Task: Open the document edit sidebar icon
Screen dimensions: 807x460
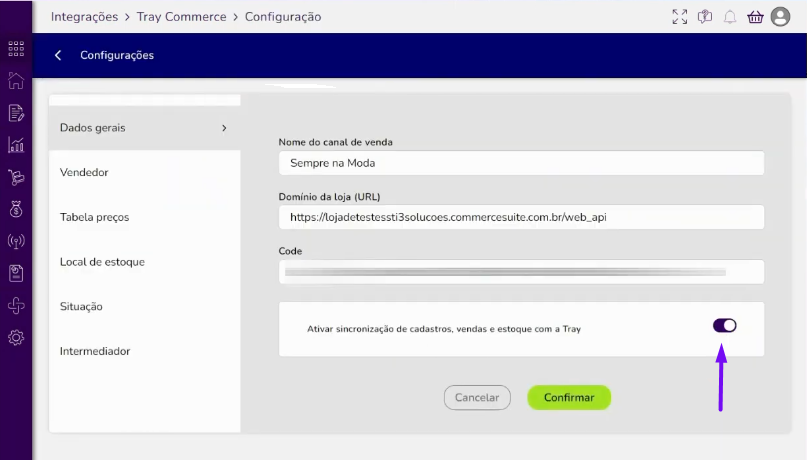Action: point(16,113)
